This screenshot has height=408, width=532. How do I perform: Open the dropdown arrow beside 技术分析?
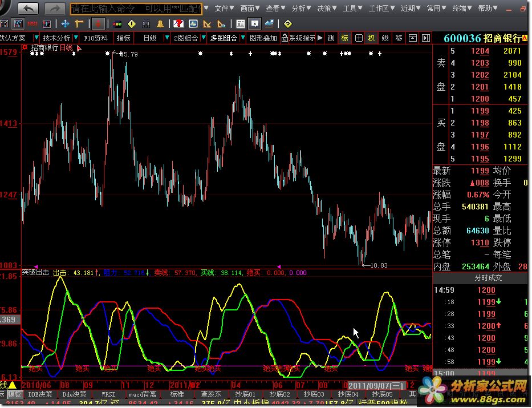76,38
